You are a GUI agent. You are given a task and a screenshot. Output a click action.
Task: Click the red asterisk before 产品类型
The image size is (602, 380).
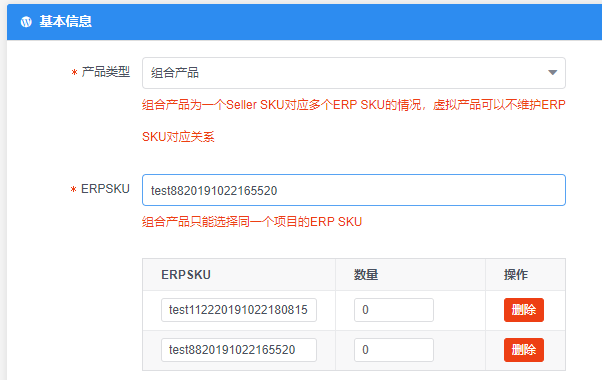click(74, 73)
